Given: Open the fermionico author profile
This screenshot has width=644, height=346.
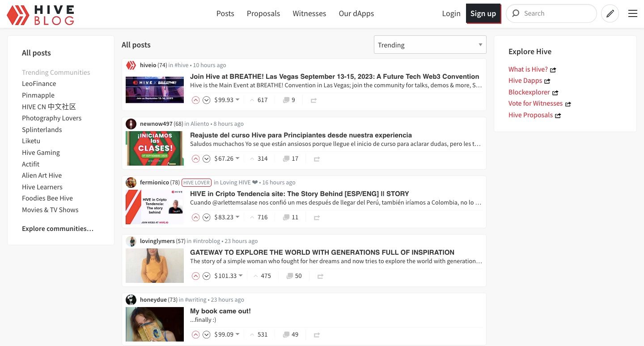Looking at the screenshot, I should click(154, 183).
